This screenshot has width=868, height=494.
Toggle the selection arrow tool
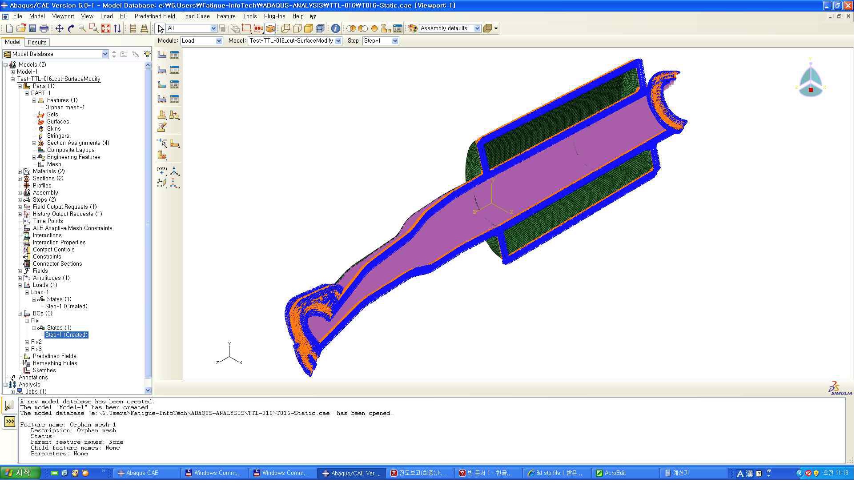coord(161,28)
